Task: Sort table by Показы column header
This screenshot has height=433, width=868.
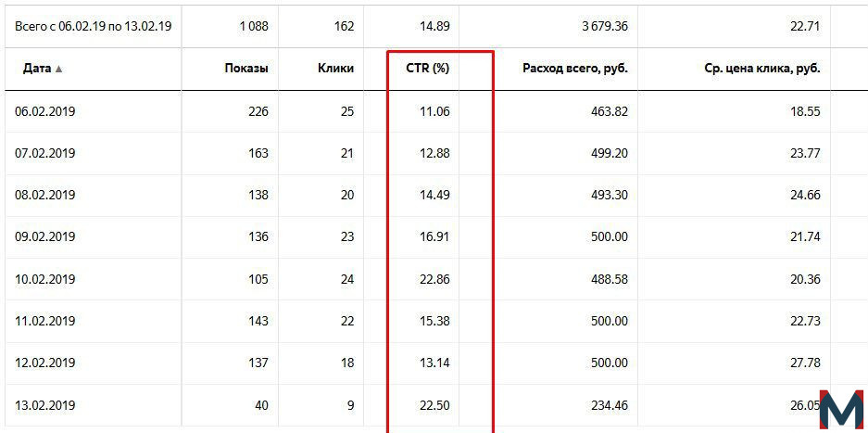Action: pos(246,69)
